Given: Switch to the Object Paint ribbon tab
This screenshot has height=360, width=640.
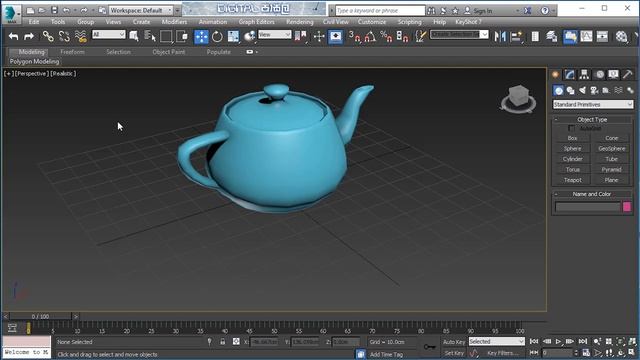Looking at the screenshot, I should 169,52.
